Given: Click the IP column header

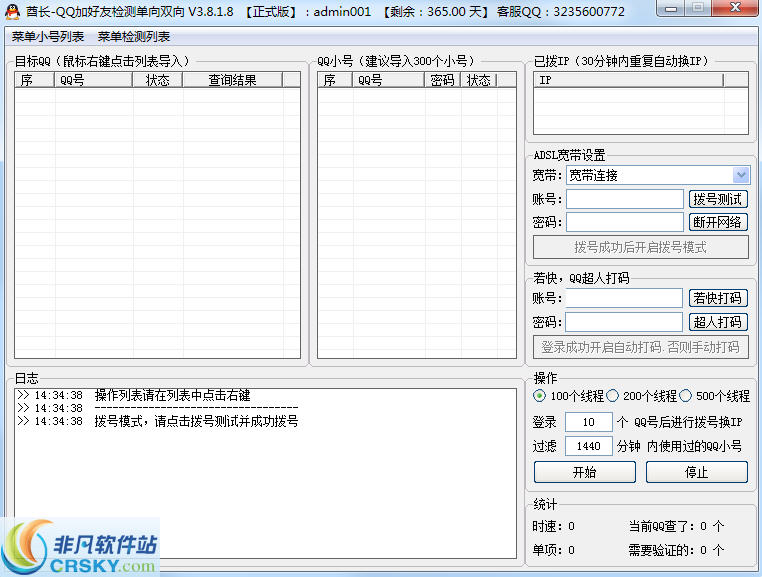Looking at the screenshot, I should (629, 80).
